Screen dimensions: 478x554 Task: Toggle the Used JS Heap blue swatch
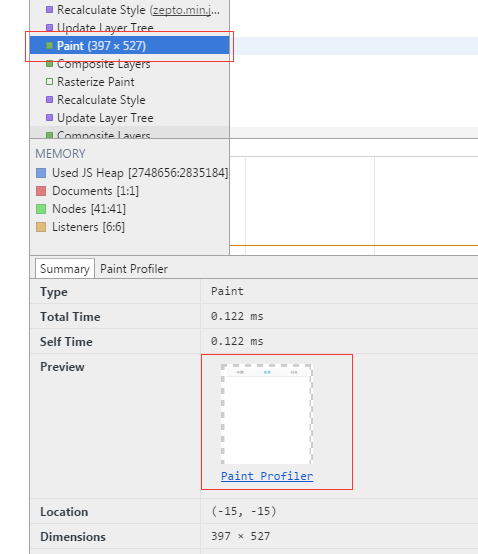41,173
